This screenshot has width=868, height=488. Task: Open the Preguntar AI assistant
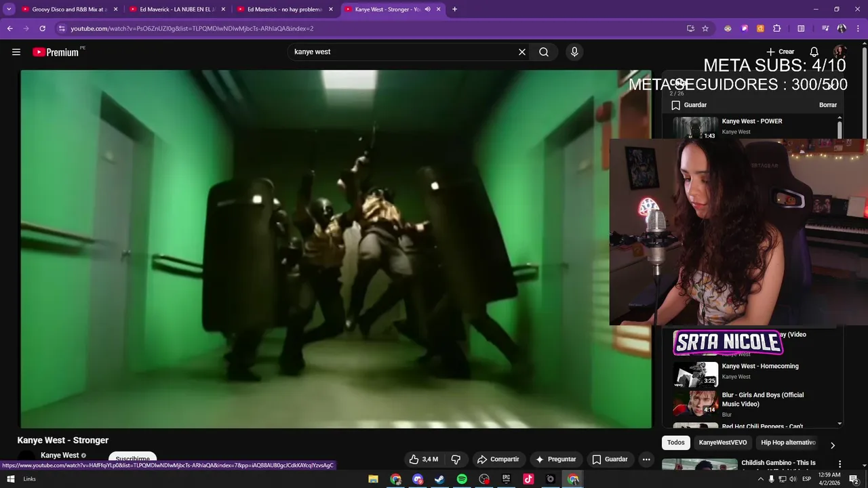555,460
